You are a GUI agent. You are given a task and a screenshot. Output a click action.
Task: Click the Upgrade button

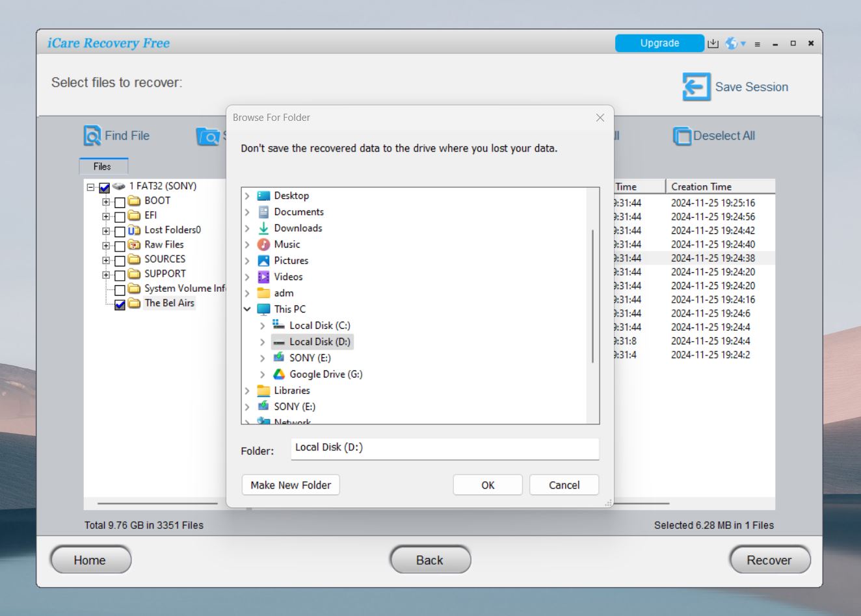click(x=659, y=43)
